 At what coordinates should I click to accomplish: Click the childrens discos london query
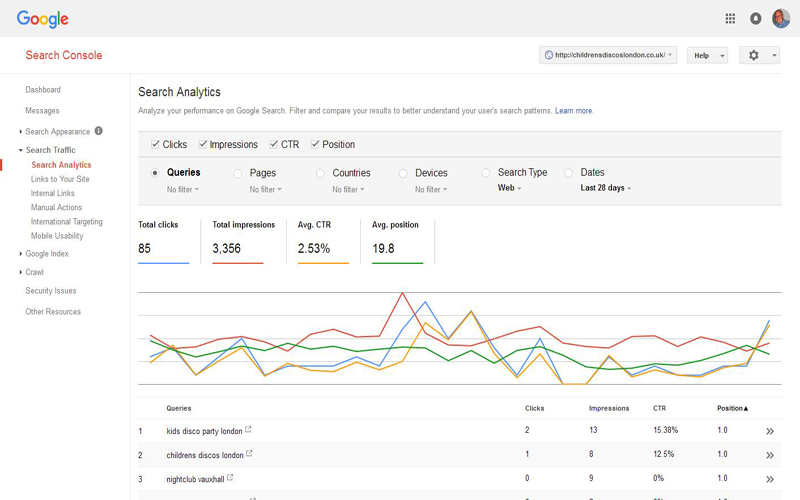click(205, 455)
